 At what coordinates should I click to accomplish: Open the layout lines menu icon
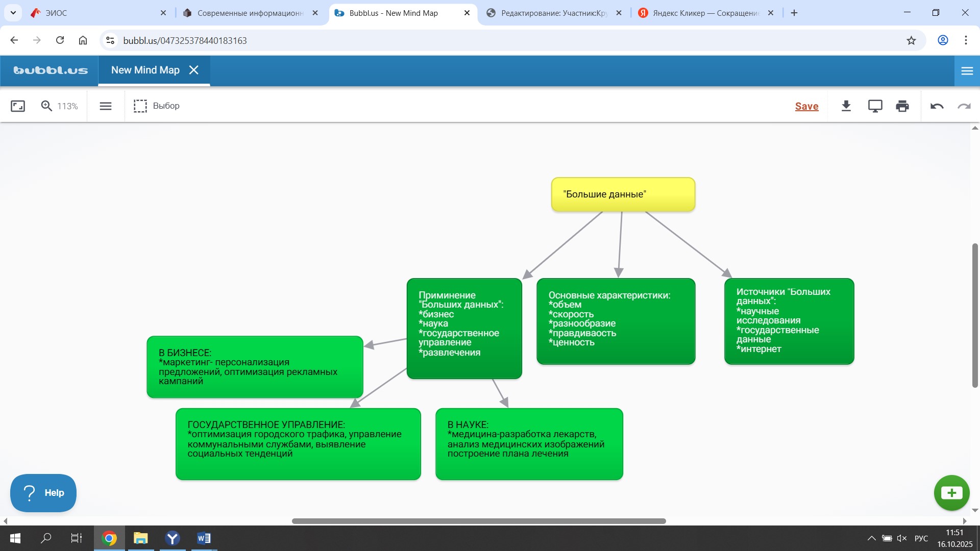click(x=106, y=106)
